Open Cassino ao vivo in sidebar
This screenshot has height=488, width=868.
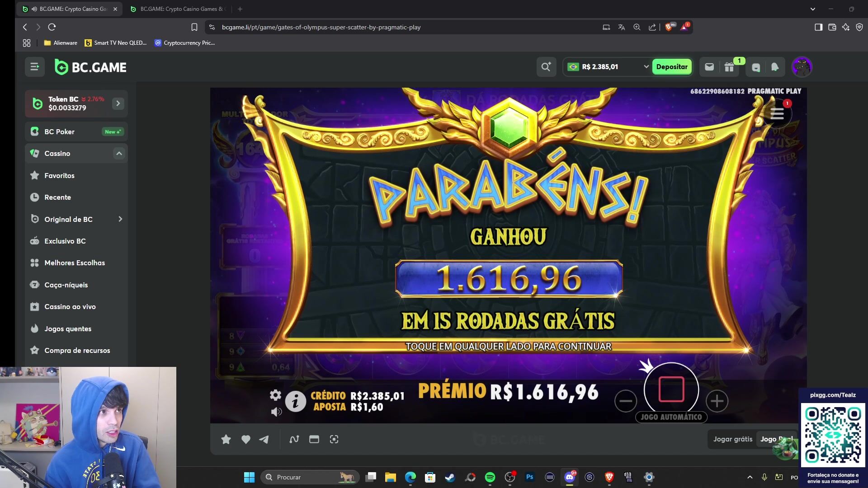[x=76, y=306]
